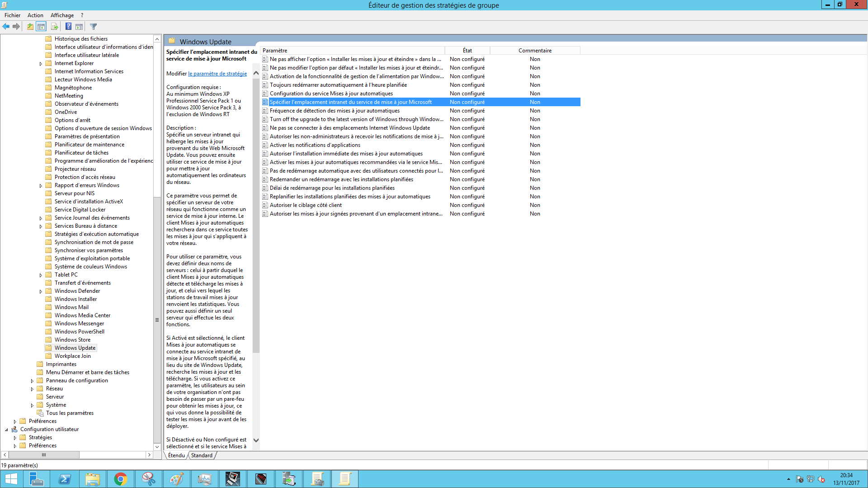
Task: Go back with the blue back arrow
Action: click(6, 27)
